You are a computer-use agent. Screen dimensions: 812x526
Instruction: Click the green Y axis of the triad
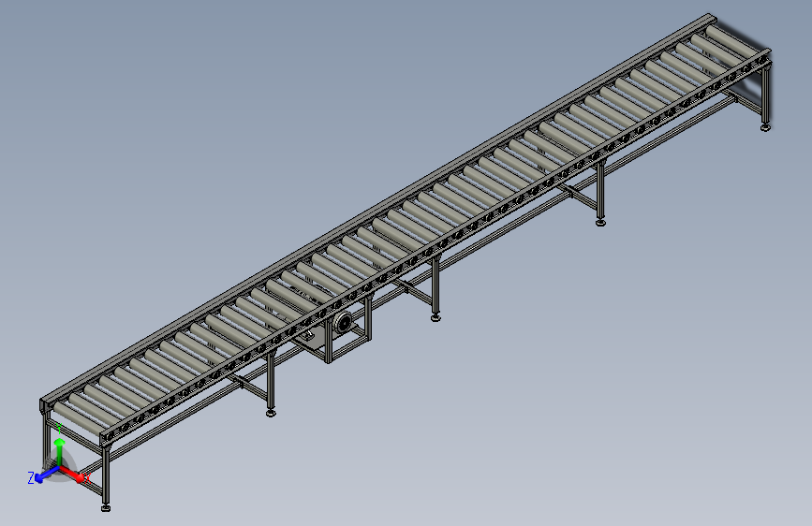60,453
